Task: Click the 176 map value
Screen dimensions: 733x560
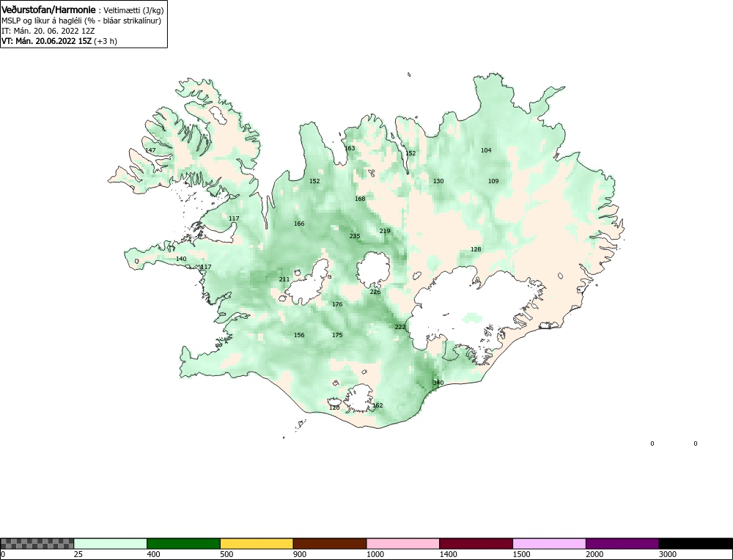Action: point(337,304)
